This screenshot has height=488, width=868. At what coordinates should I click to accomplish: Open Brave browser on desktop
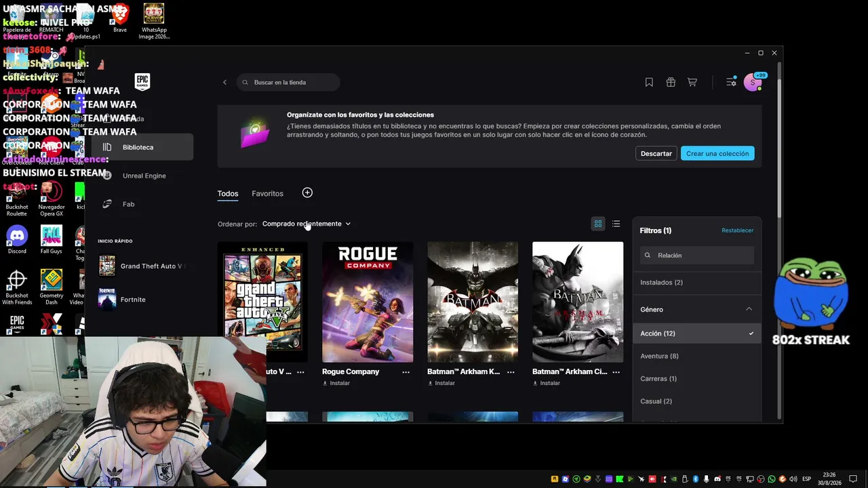(x=120, y=18)
